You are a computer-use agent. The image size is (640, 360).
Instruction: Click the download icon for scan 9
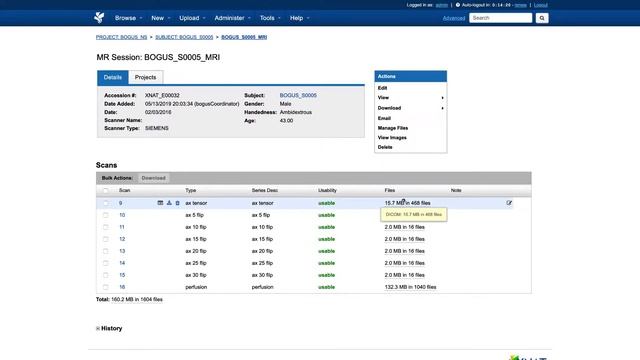(x=169, y=203)
